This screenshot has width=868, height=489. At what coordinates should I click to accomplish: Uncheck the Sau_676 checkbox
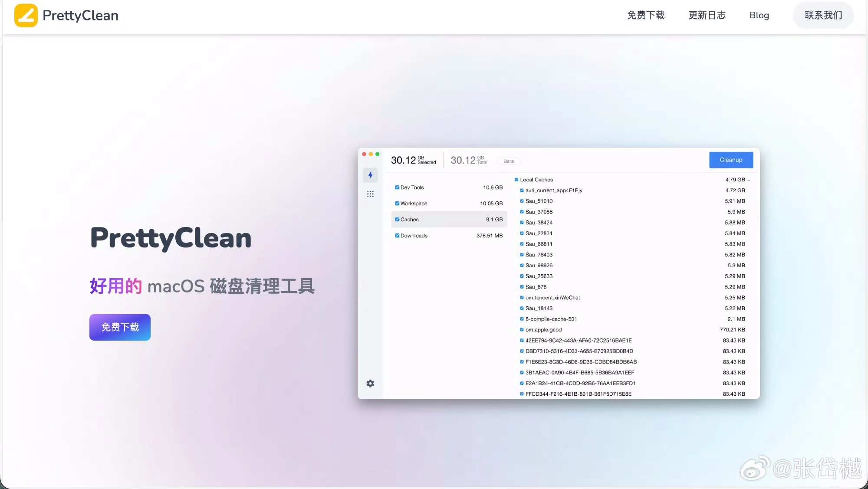tap(522, 287)
